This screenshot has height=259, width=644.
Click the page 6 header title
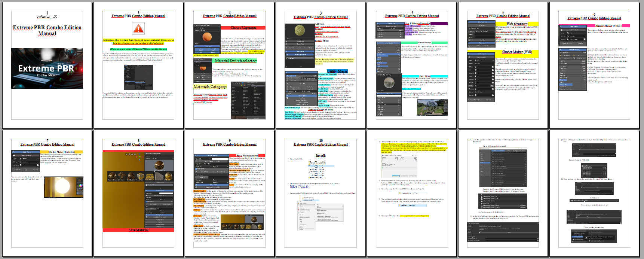pyautogui.click(x=594, y=18)
